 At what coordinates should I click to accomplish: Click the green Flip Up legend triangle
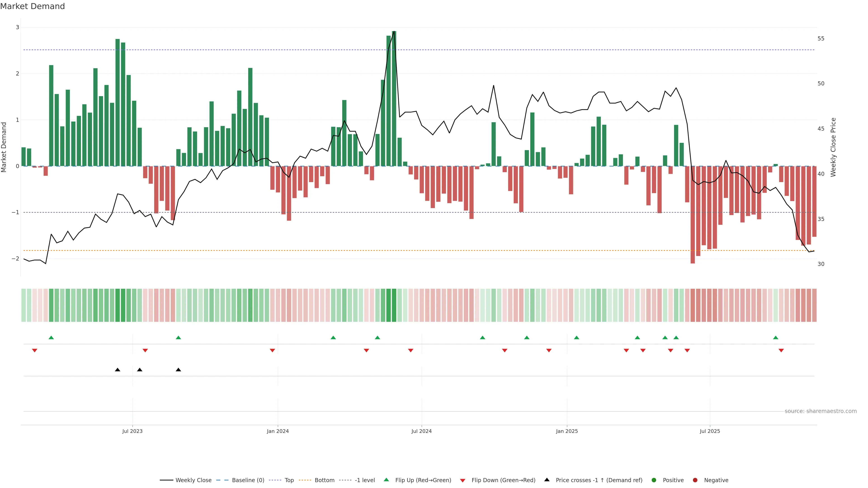(386, 480)
